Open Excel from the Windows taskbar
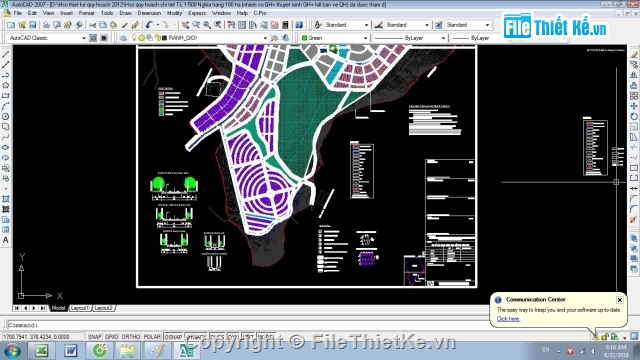This screenshot has width=640, height=360. [x=41, y=351]
